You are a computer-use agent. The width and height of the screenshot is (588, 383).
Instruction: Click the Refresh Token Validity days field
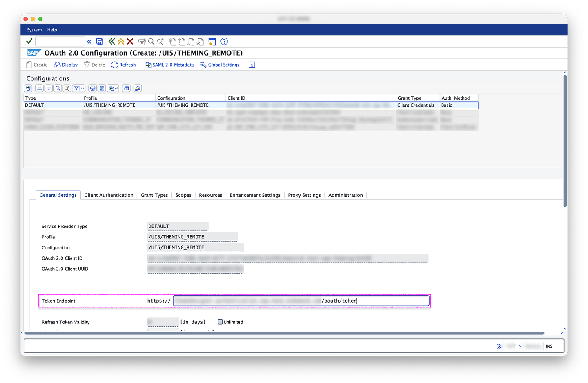click(x=163, y=322)
